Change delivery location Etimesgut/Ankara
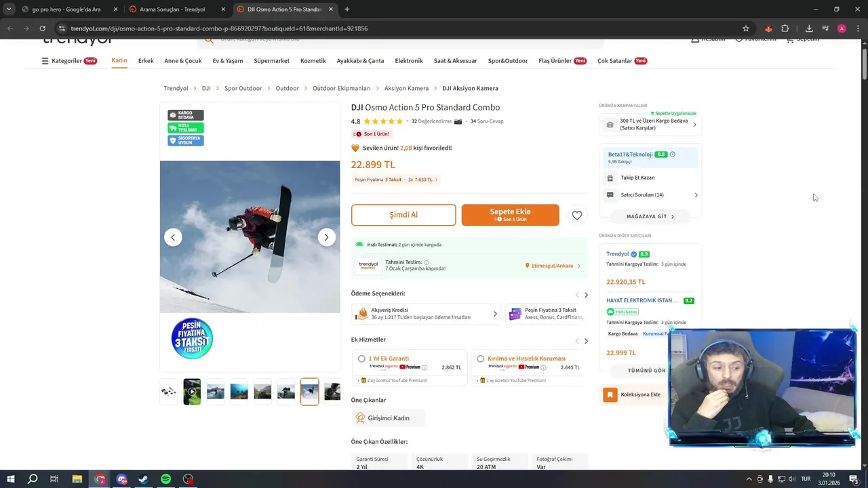This screenshot has height=488, width=868. (x=553, y=266)
